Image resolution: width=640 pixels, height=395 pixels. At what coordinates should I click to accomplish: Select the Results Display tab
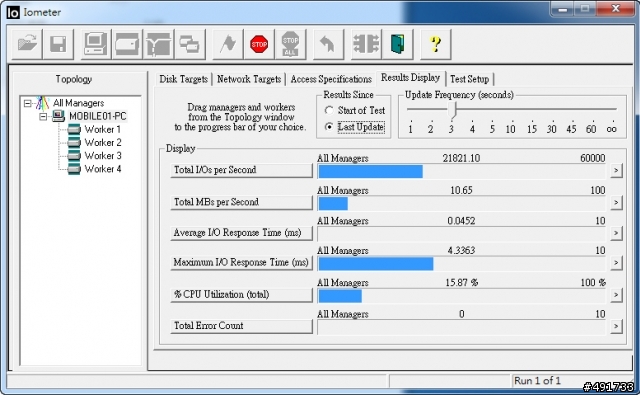pos(410,78)
